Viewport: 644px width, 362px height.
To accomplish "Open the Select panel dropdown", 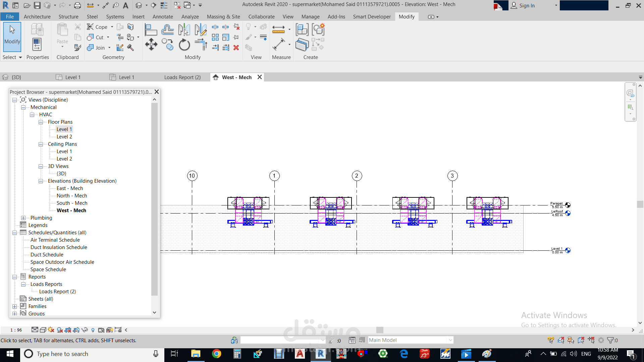I will point(12,57).
